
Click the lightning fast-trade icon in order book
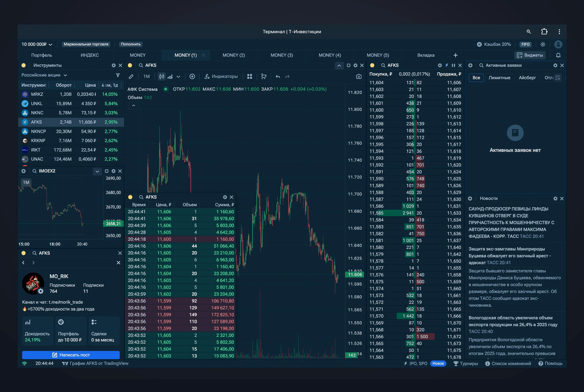coord(447,65)
